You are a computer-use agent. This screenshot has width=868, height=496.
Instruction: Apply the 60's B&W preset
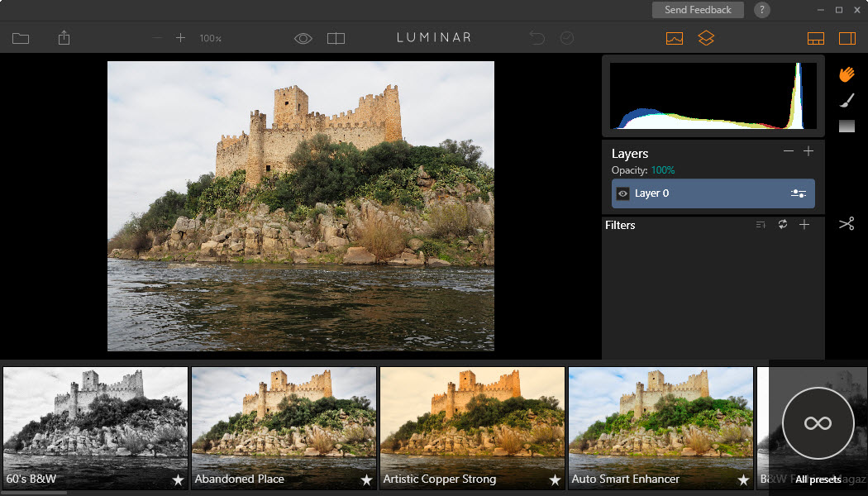pyautogui.click(x=95, y=428)
